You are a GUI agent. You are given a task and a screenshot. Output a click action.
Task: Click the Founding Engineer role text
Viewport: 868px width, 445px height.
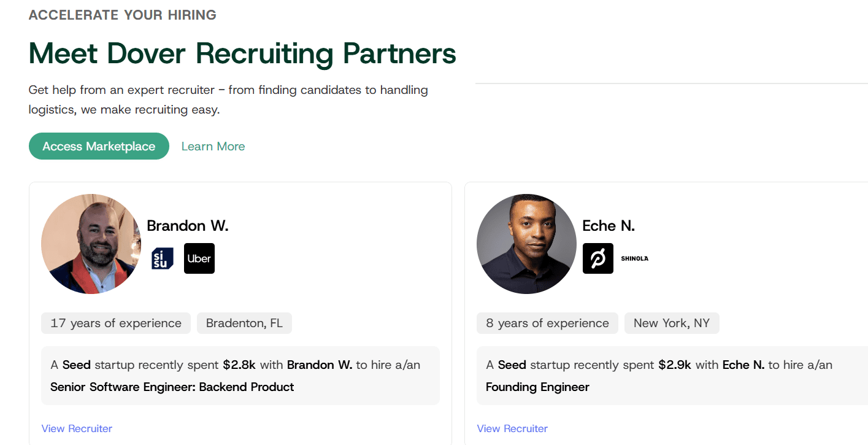537,387
